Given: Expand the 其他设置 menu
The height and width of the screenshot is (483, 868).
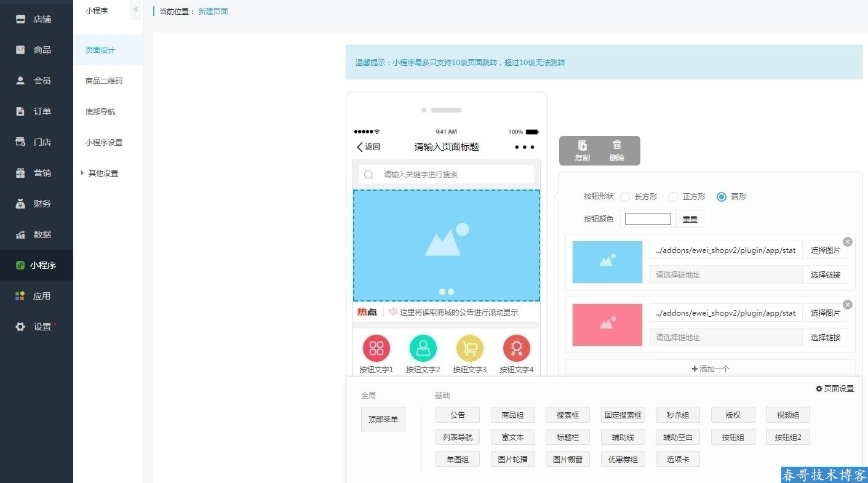Looking at the screenshot, I should (x=102, y=174).
